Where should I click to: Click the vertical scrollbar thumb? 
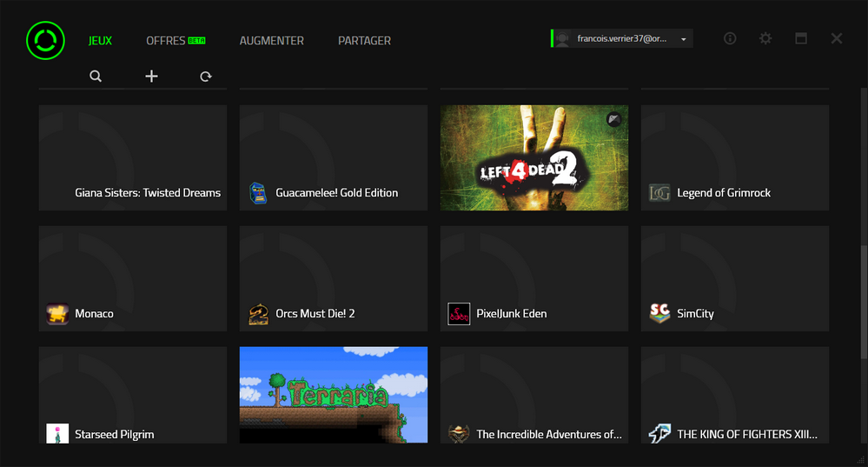click(x=864, y=302)
